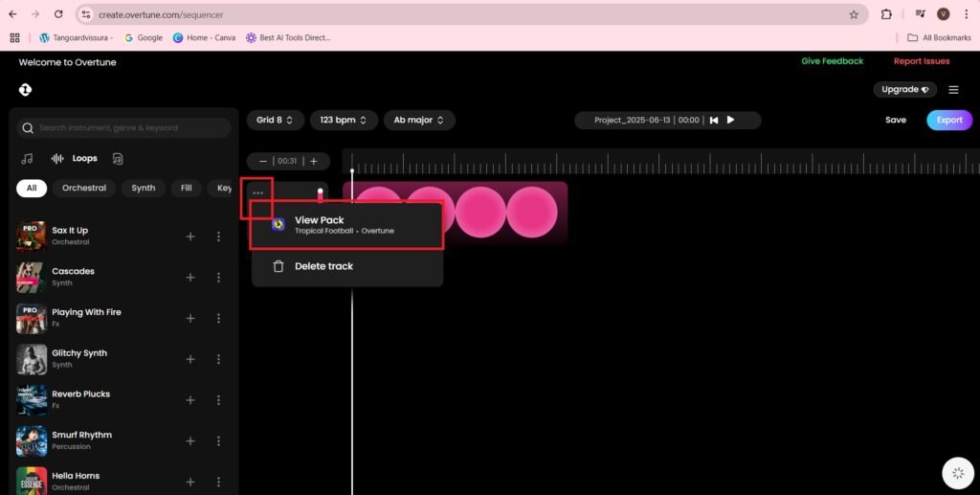The width and height of the screenshot is (980, 495).
Task: Open Give Feedback link
Action: [x=832, y=61]
